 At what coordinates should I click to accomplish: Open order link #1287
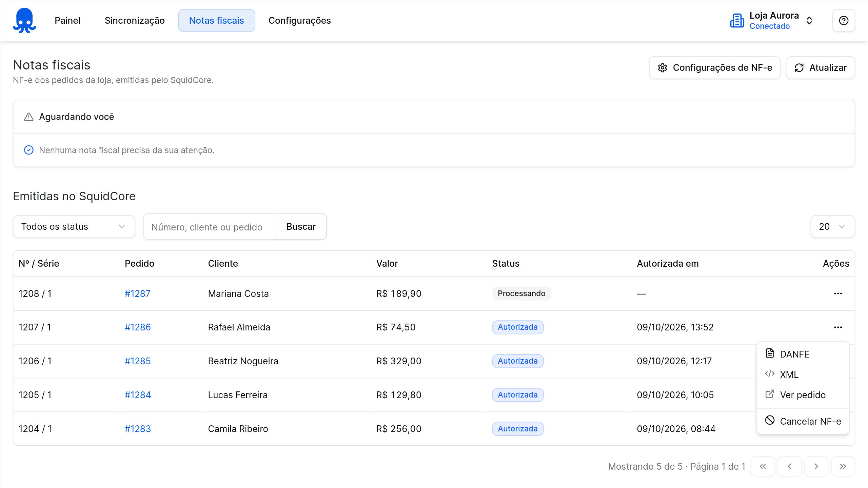137,293
